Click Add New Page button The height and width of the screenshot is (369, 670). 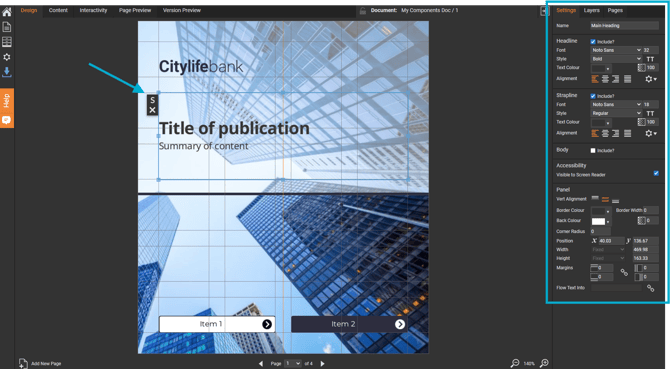click(40, 363)
